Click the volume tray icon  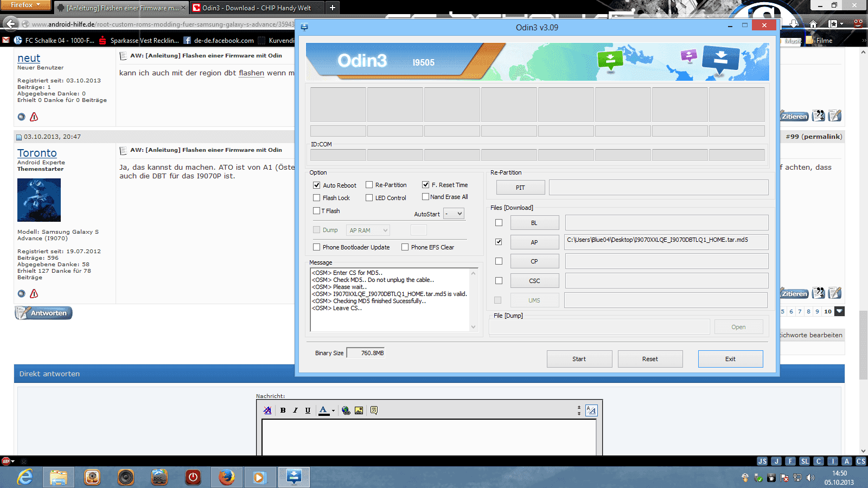click(810, 478)
